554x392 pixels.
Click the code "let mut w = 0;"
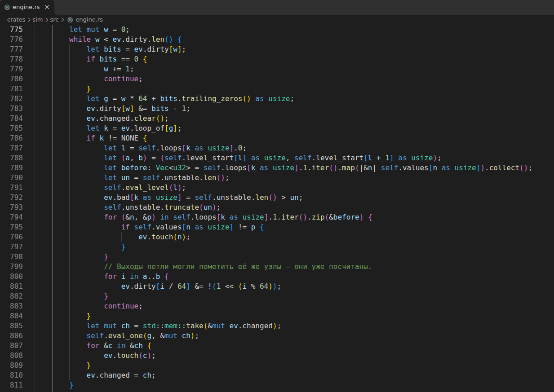[99, 29]
